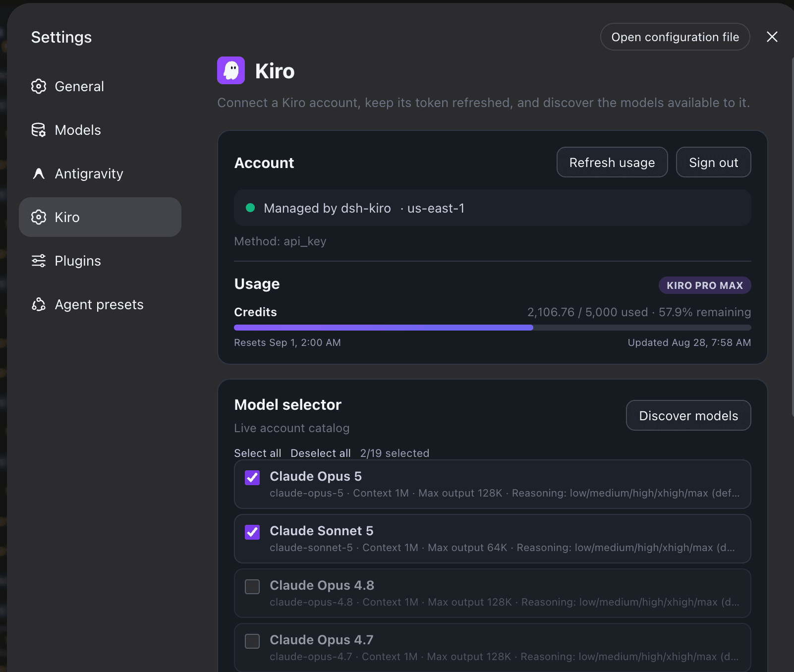Enable the Claude Opus 4.7 checkbox
Viewport: 794px width, 672px height.
coord(252,641)
